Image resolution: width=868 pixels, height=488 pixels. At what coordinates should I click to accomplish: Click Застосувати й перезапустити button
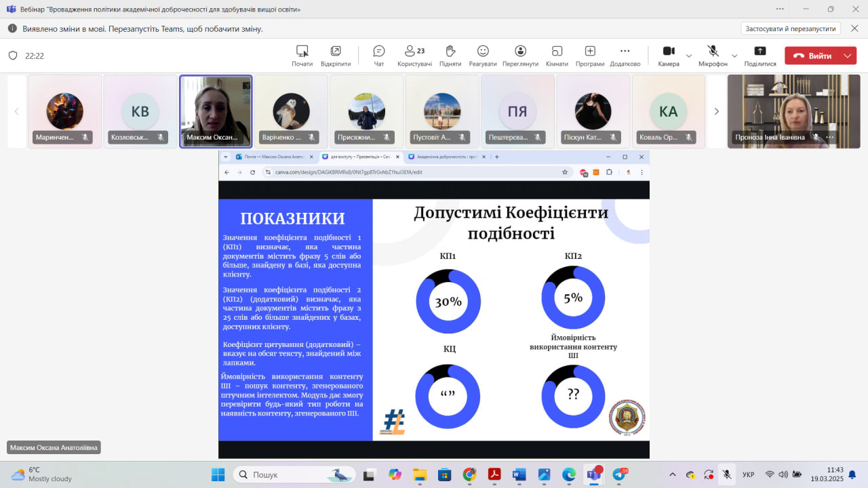pos(791,28)
